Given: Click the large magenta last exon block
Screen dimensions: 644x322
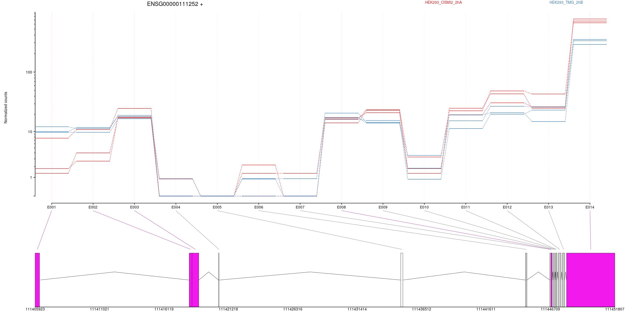Looking at the screenshot, I should 591,280.
